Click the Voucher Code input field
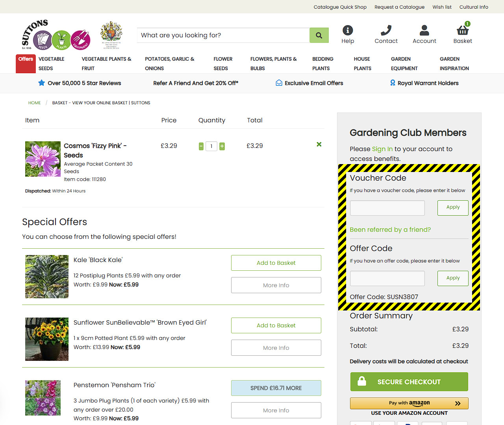The height and width of the screenshot is (425, 504). click(387, 208)
